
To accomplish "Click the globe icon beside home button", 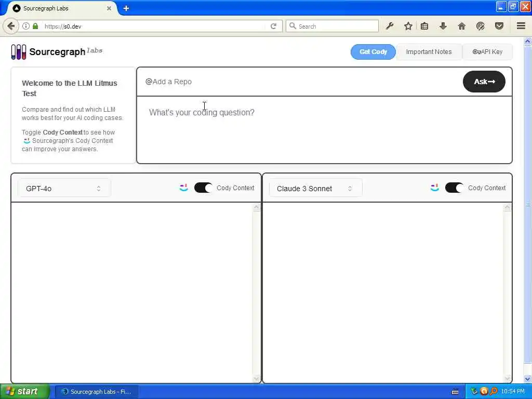I will coord(481,26).
